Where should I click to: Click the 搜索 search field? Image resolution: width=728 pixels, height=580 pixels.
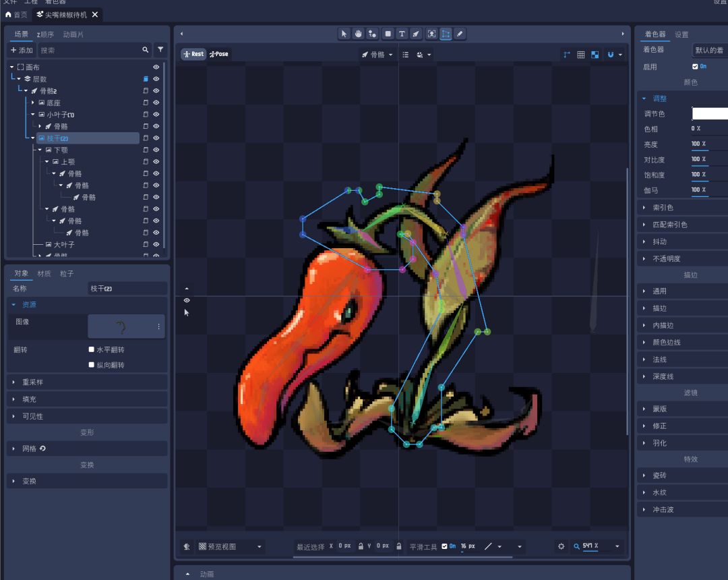[90, 50]
